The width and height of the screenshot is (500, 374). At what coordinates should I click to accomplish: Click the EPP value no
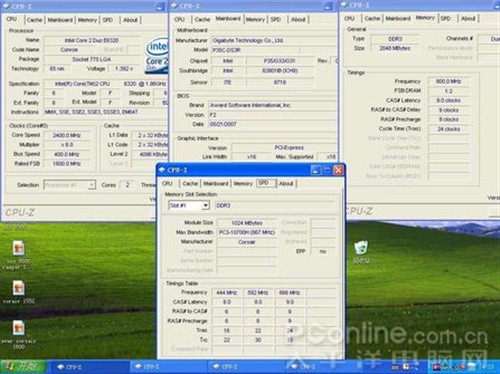click(x=323, y=251)
